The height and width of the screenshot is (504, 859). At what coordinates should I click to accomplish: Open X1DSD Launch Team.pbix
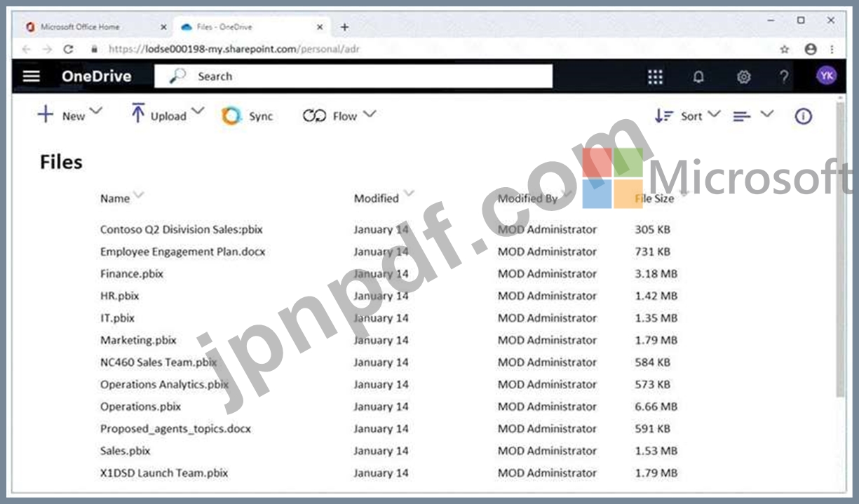pos(164,473)
